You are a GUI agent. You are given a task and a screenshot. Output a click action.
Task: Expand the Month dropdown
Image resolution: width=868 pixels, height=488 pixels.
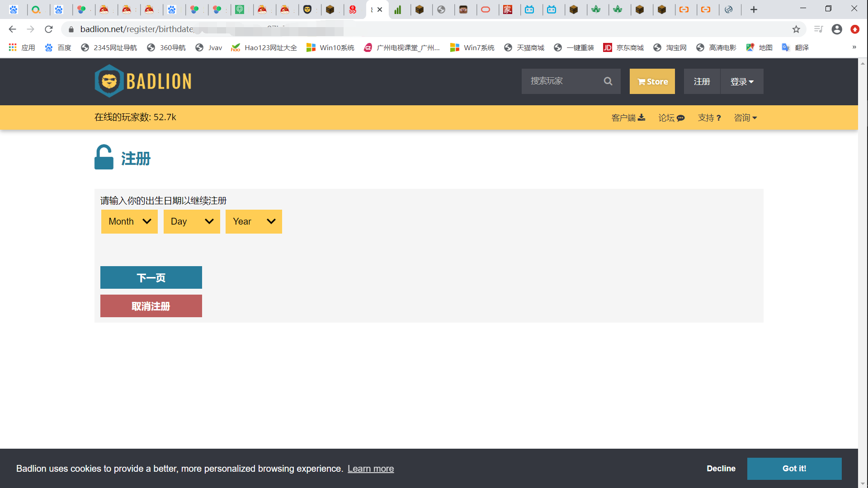coord(129,221)
